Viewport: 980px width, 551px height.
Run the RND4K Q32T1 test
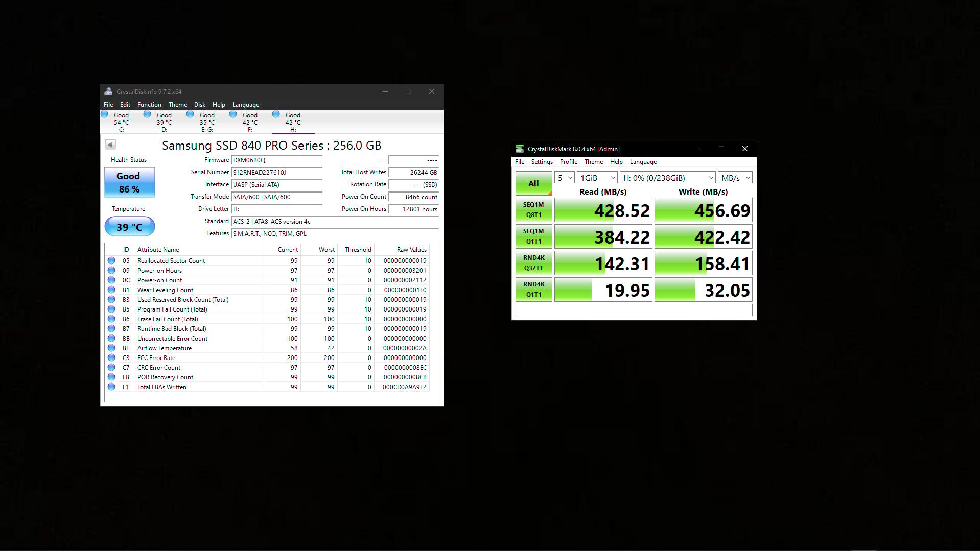[x=533, y=263]
